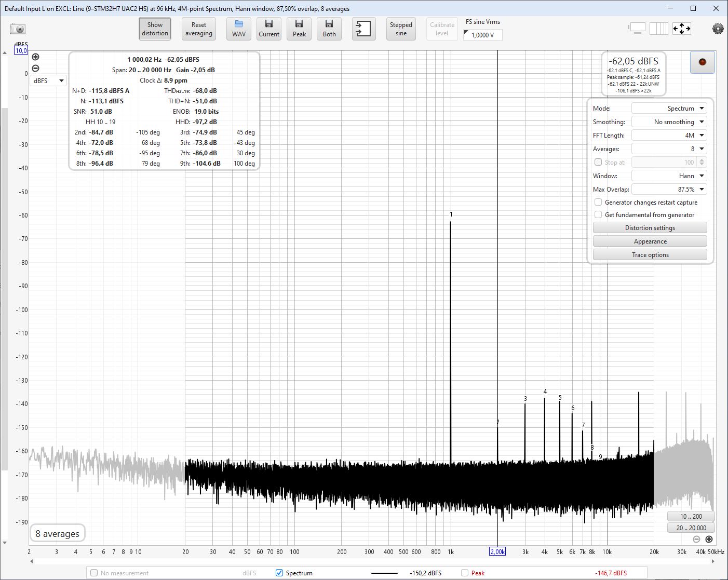Toggle No measurement trace checkbox
This screenshot has height=580, width=728.
[x=94, y=573]
